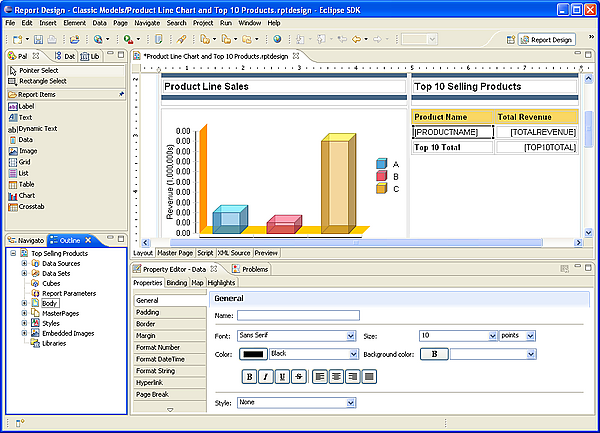This screenshot has width=600, height=433.
Task: Click the Open Perspective icon
Action: point(511,39)
